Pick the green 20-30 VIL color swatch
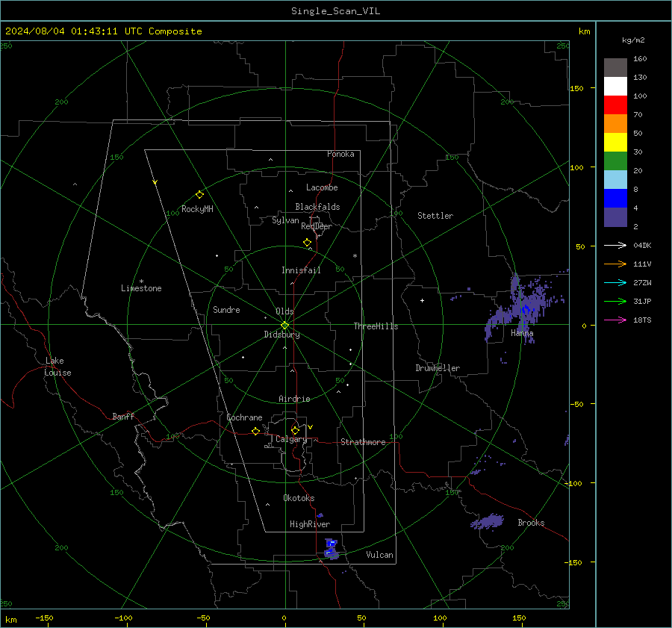Screen dimensions: 672x628 click(x=615, y=161)
